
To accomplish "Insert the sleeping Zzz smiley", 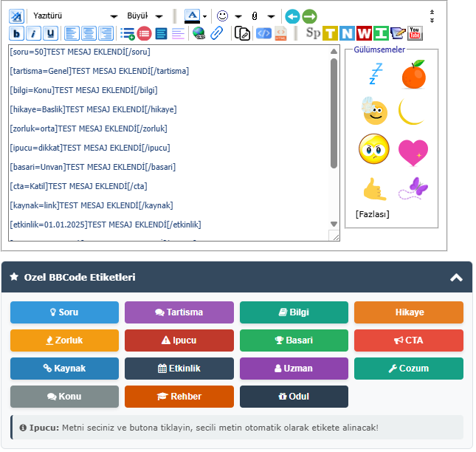I will (375, 74).
